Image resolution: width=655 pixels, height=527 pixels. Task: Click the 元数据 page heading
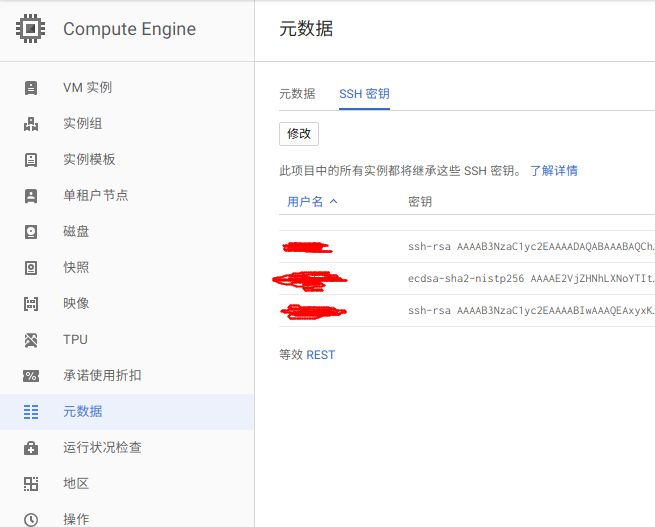coord(306,29)
